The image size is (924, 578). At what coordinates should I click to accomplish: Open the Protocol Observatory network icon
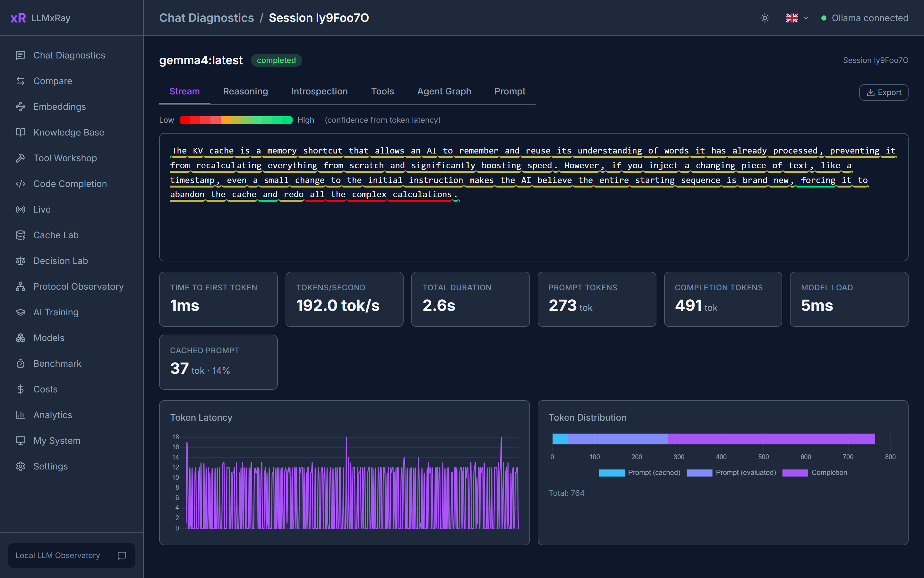pyautogui.click(x=21, y=286)
